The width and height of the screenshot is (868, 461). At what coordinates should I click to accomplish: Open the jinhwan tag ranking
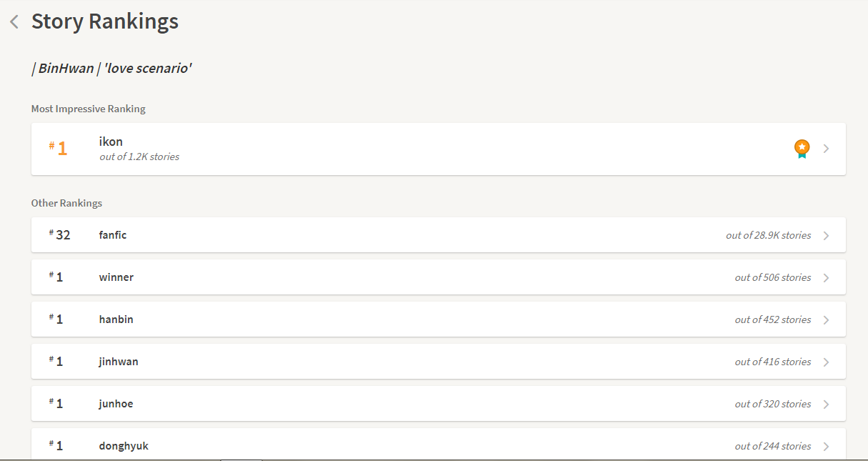click(x=119, y=362)
